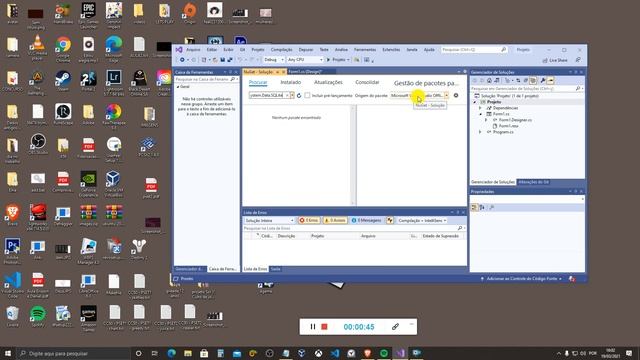Image resolution: width=640 pixels, height=360 pixels.
Task: Expand the Dependências tree node
Action: tap(480, 108)
